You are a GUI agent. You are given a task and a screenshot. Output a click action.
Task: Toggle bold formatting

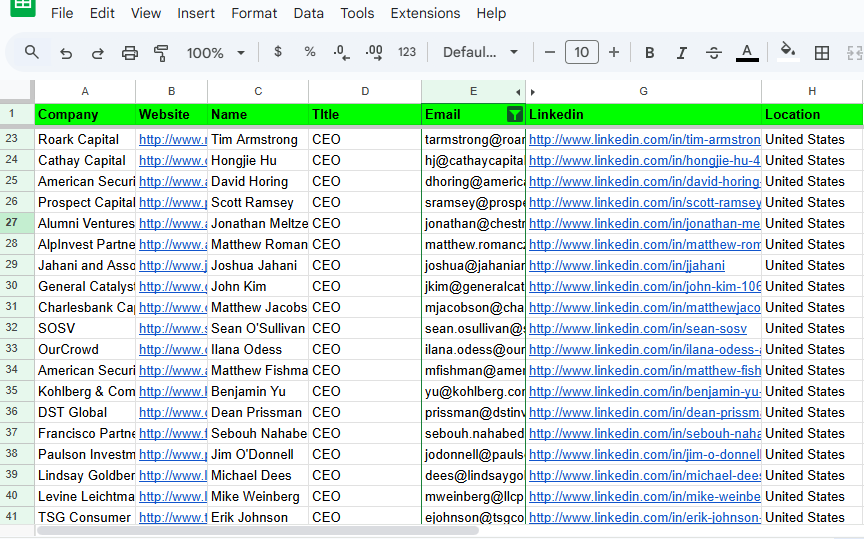click(x=650, y=52)
